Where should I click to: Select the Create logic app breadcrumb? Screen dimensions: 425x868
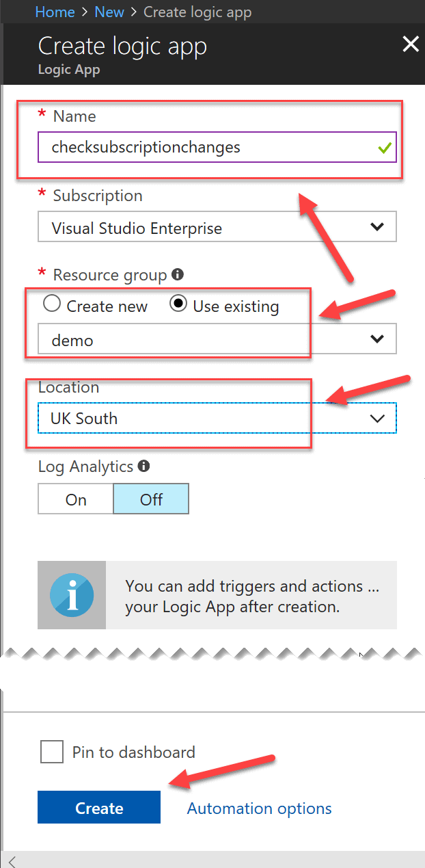[197, 12]
